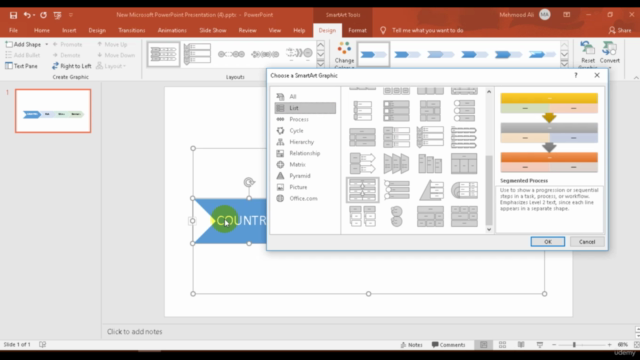Select slide 1 thumbnail in slide panel
Screen dimensions: 640x360
(53, 111)
